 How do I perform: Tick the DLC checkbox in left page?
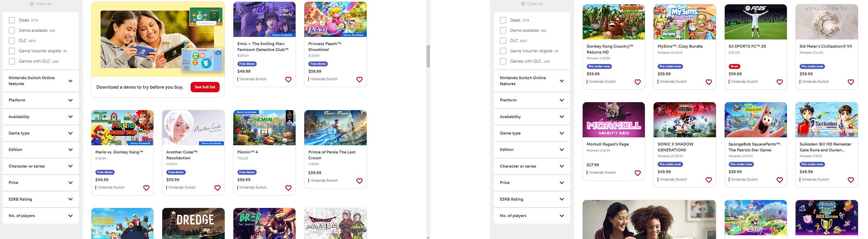coord(12,41)
